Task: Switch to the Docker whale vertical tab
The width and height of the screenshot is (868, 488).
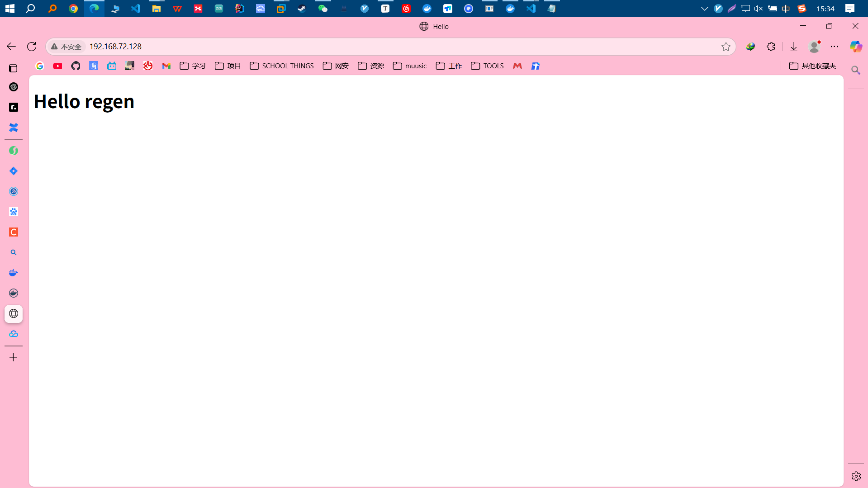Action: (x=14, y=273)
